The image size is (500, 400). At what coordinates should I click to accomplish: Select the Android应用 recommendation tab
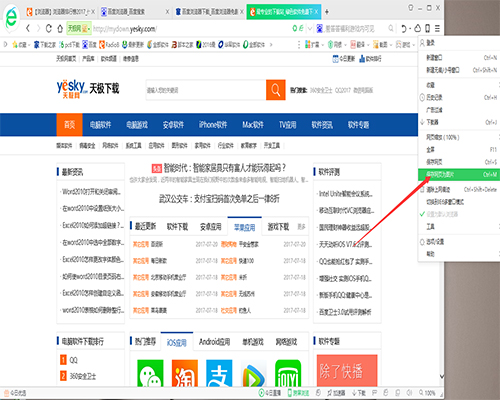click(x=214, y=342)
